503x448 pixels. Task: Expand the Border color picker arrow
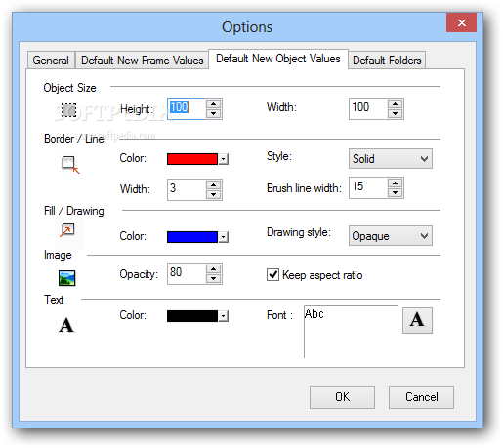pos(223,159)
